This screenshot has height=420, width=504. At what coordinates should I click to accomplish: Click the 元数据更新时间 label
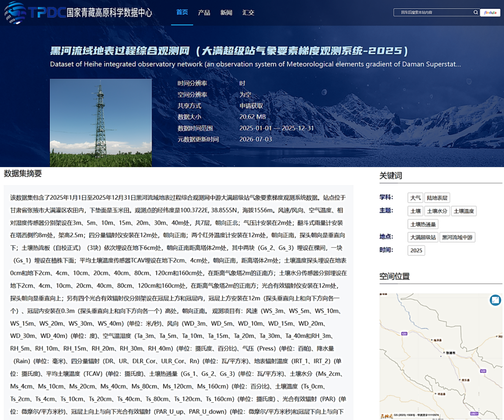point(198,139)
